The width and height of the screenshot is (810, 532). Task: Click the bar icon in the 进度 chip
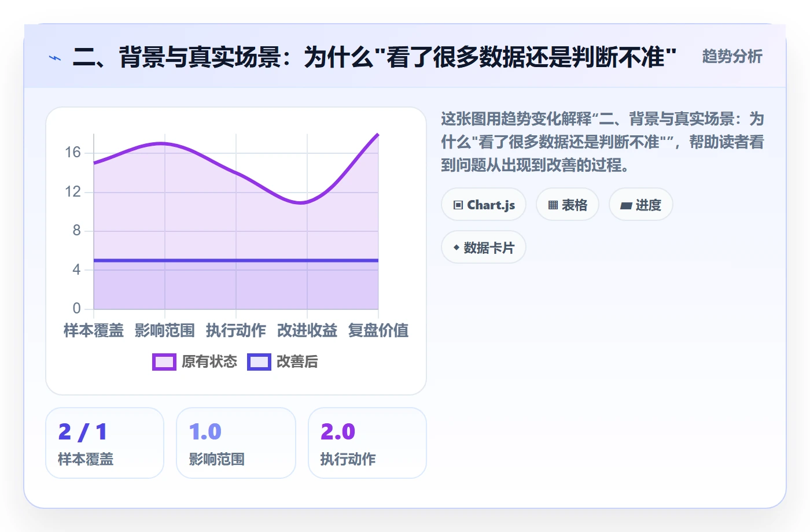coord(626,206)
